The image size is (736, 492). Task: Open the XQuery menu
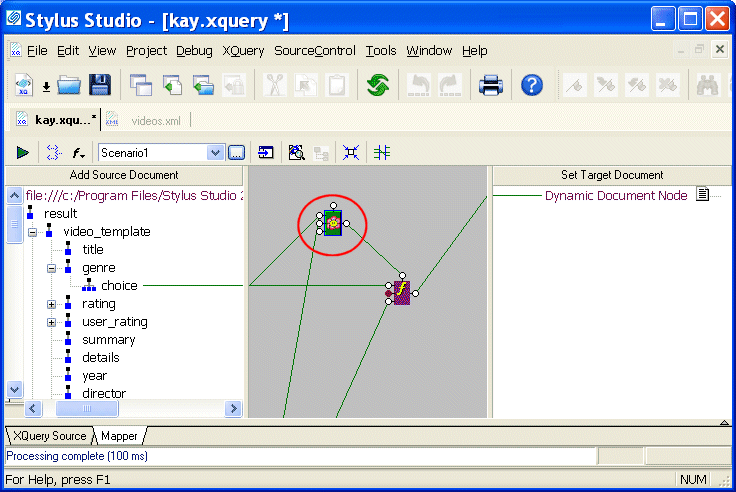point(244,50)
